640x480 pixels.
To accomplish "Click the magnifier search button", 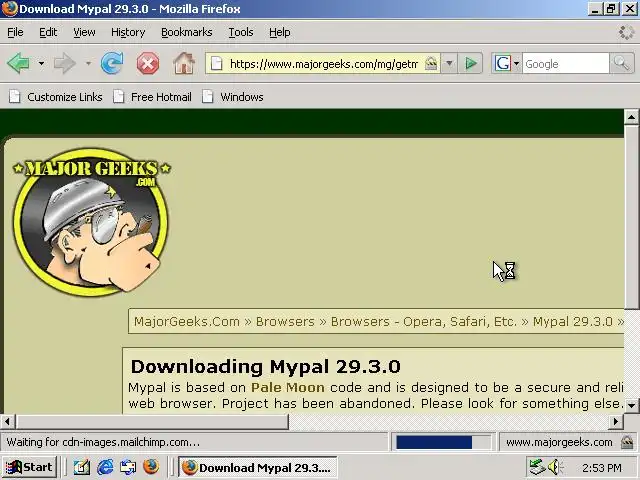I will click(x=622, y=63).
